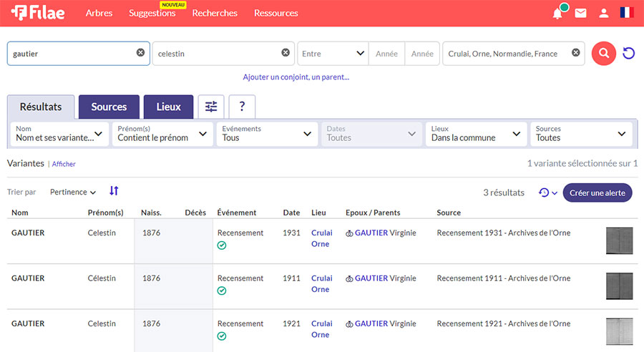Expand the Evénements filter dropdown
644x352 pixels.
267,134
